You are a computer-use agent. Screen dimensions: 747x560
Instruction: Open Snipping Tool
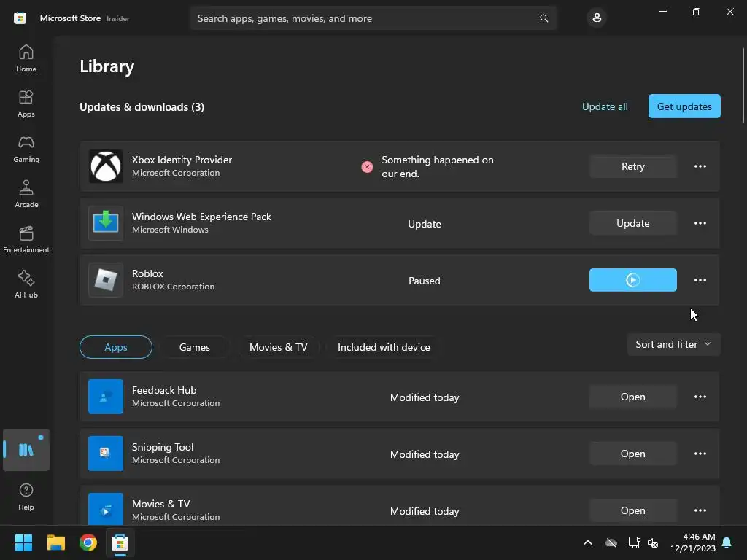pos(632,454)
